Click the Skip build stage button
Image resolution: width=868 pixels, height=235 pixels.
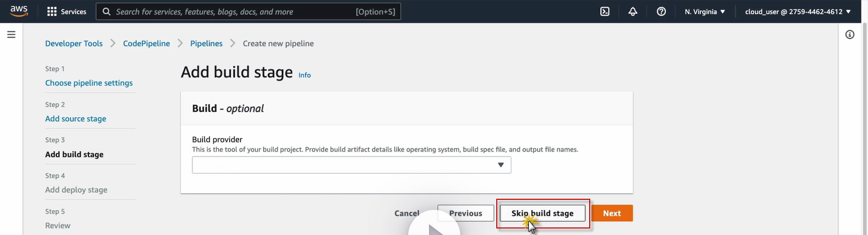point(542,213)
